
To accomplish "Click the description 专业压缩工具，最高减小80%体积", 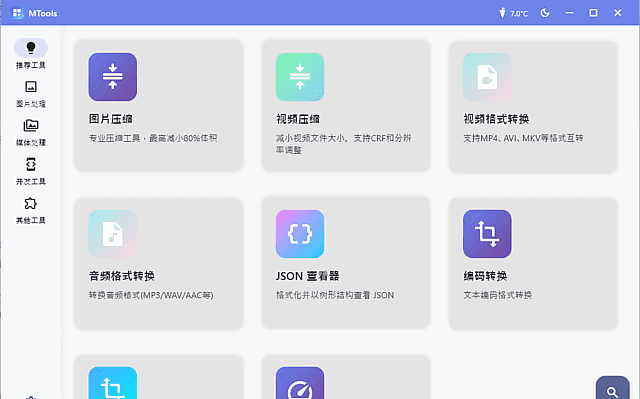I will click(x=153, y=138).
